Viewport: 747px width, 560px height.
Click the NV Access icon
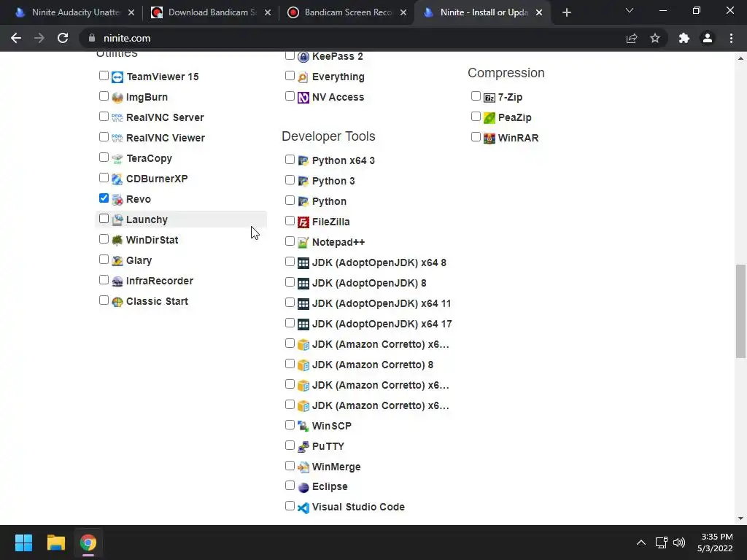tap(303, 97)
